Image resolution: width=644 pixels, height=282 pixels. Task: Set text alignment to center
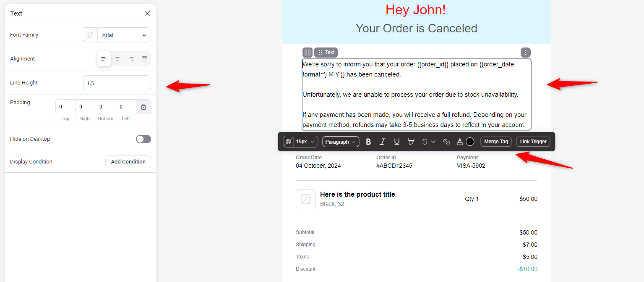pos(117,59)
